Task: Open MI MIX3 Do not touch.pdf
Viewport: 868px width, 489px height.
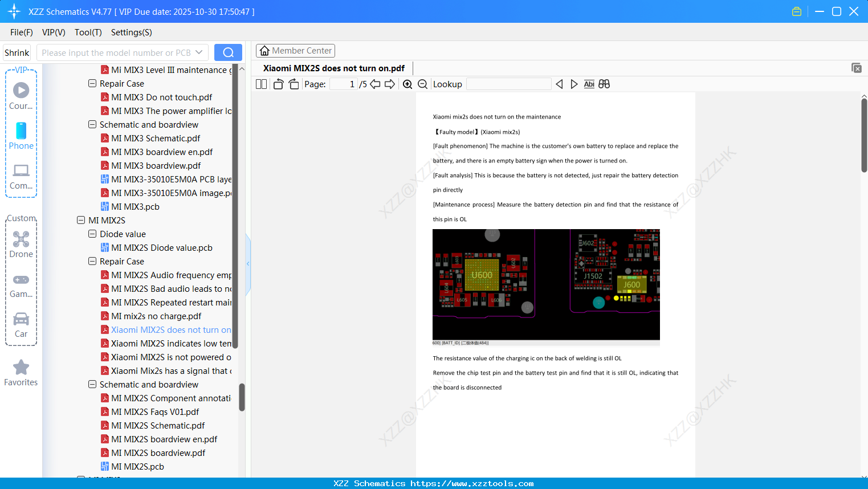Action: pyautogui.click(x=162, y=97)
